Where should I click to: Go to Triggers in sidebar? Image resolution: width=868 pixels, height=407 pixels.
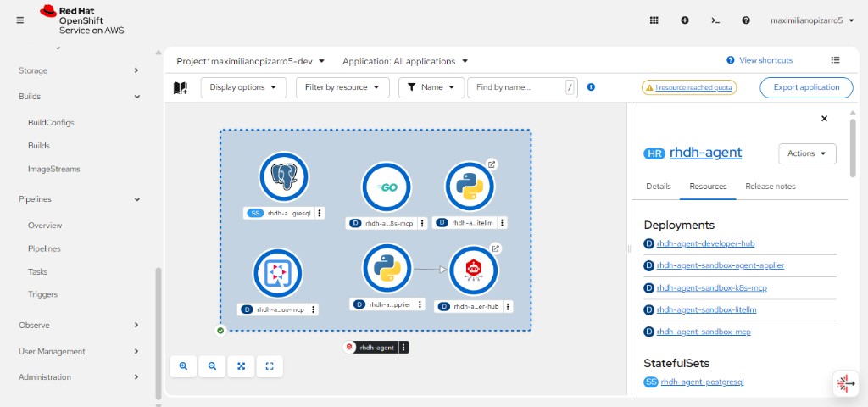(x=42, y=294)
